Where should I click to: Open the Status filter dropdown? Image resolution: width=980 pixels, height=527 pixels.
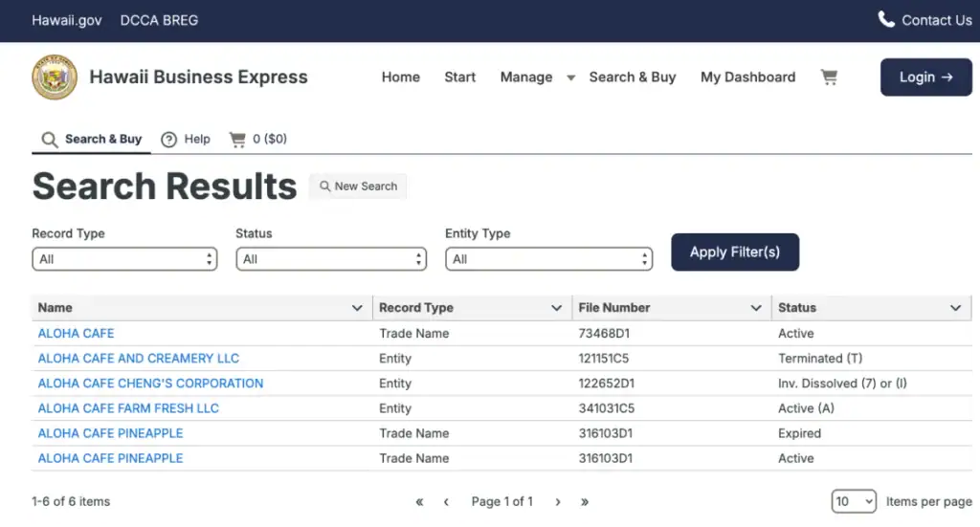pyautogui.click(x=330, y=259)
